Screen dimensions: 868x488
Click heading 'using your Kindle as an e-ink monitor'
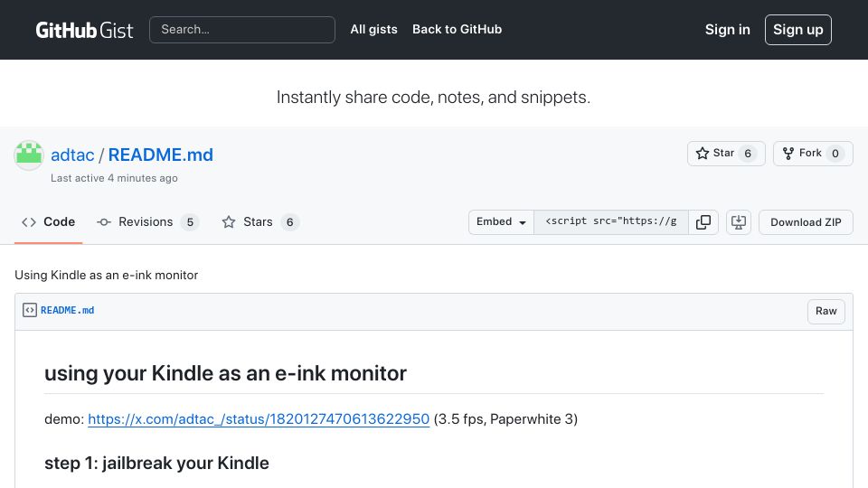[225, 373]
